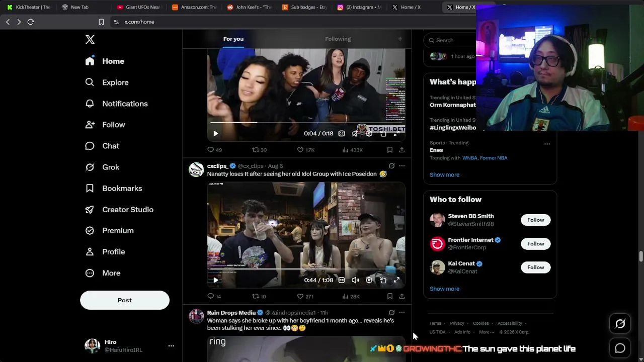644x362 pixels.
Task: Open the more options on cxclips_ post
Action: pos(401,165)
